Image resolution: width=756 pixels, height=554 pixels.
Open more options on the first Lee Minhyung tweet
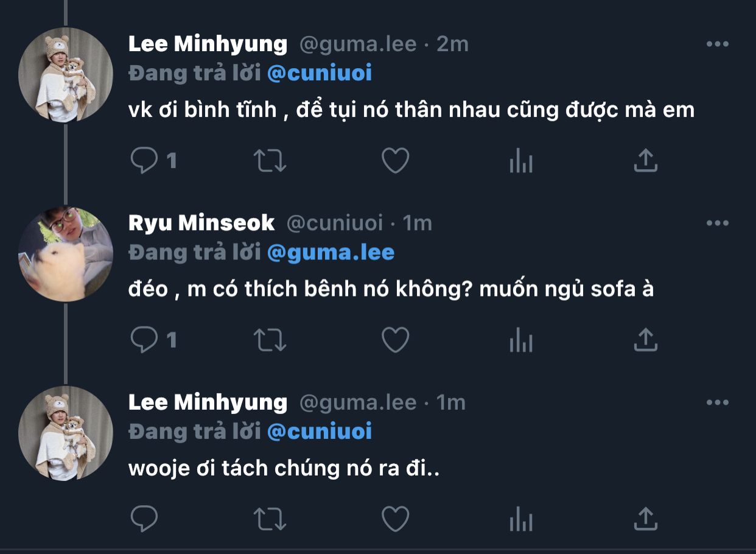718,44
